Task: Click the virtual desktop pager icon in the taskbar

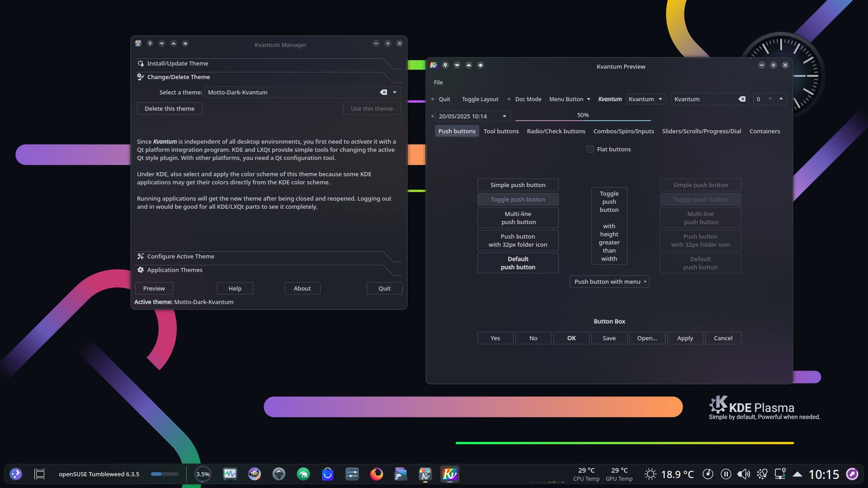Action: [40, 474]
